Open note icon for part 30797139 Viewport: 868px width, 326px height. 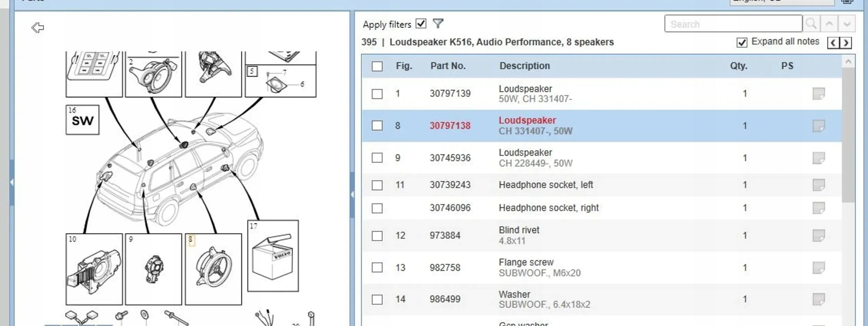tap(819, 94)
